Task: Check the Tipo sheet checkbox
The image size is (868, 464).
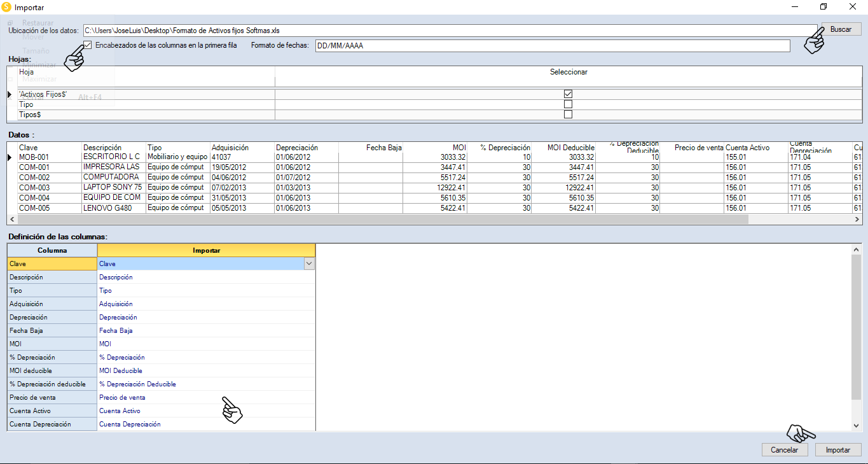Action: pyautogui.click(x=568, y=104)
